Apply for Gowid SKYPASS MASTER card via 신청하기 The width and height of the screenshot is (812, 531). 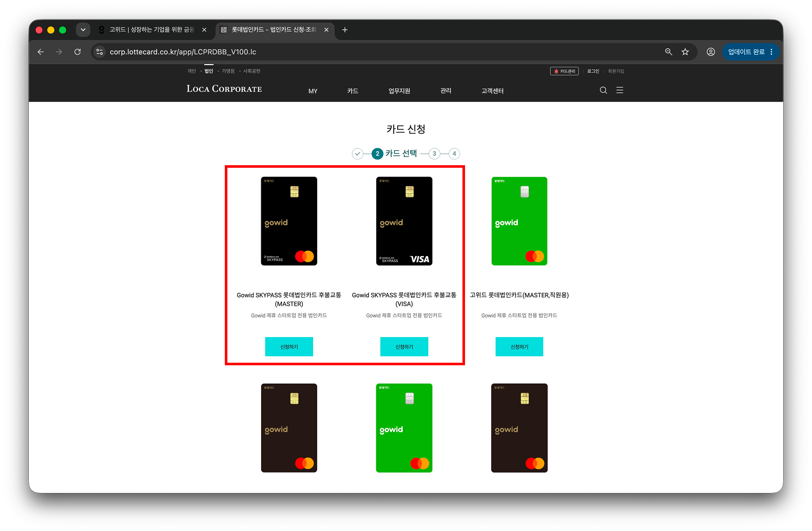(289, 347)
